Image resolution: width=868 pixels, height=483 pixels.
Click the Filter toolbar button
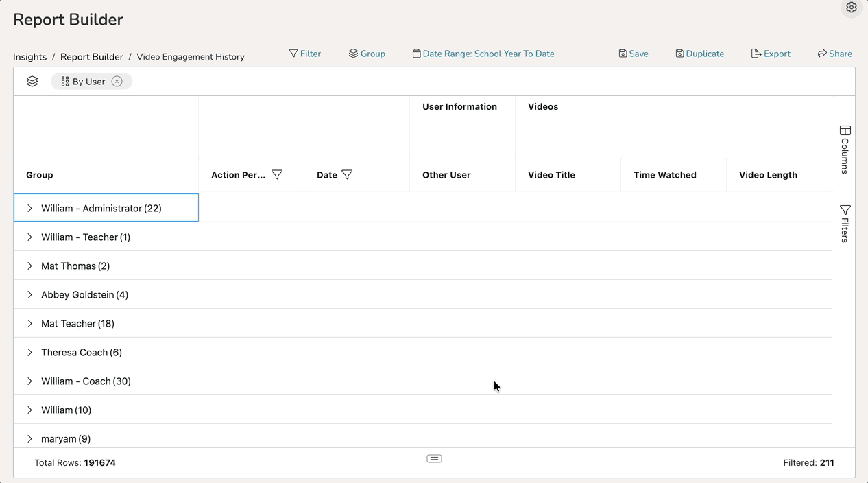pyautogui.click(x=305, y=54)
